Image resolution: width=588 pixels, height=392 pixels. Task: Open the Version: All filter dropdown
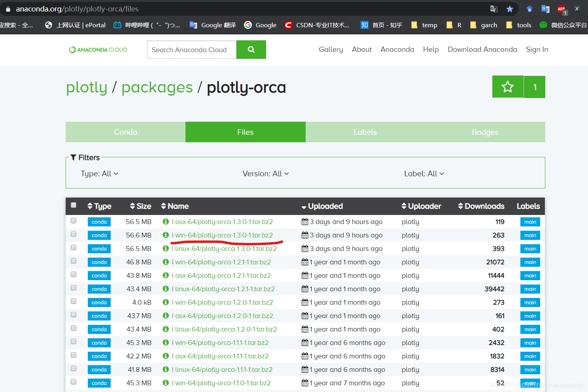coord(265,173)
